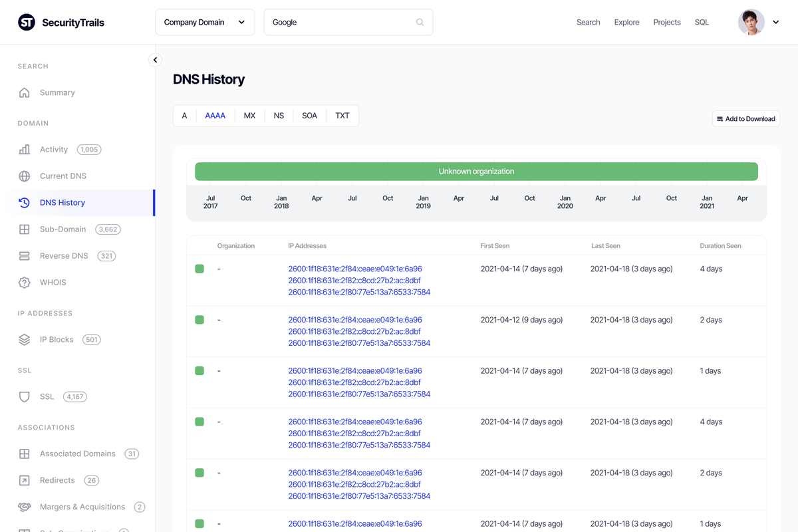Click the IP Addresses column header
The width and height of the screenshot is (798, 532).
point(307,246)
